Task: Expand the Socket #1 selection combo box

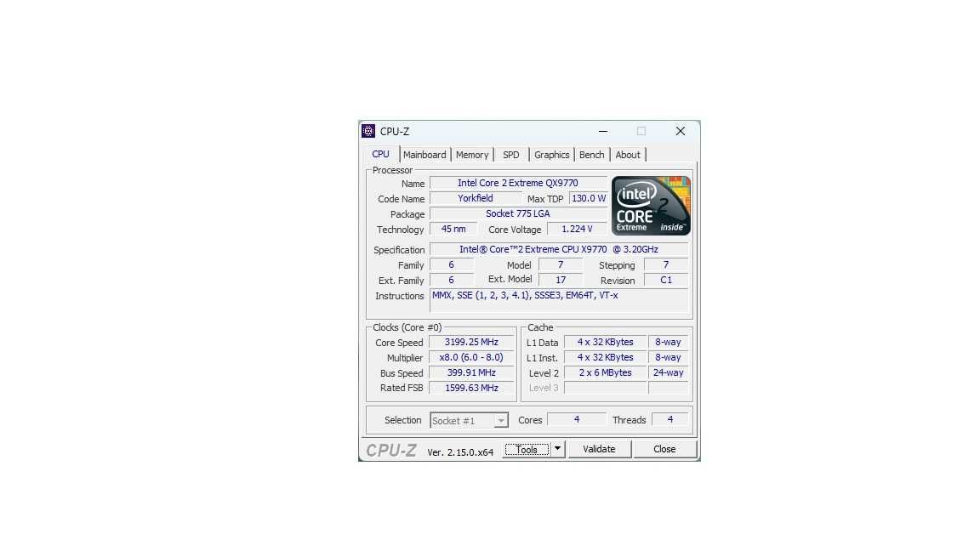Action: coord(469,420)
